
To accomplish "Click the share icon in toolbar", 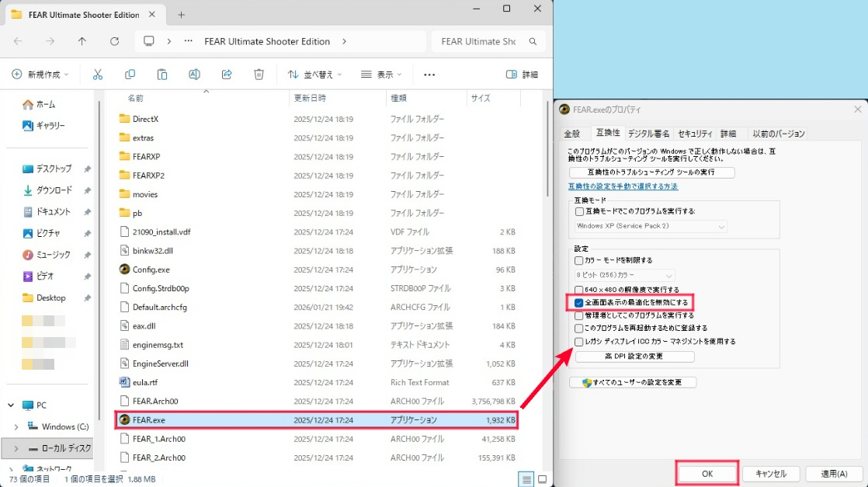I will click(x=227, y=75).
